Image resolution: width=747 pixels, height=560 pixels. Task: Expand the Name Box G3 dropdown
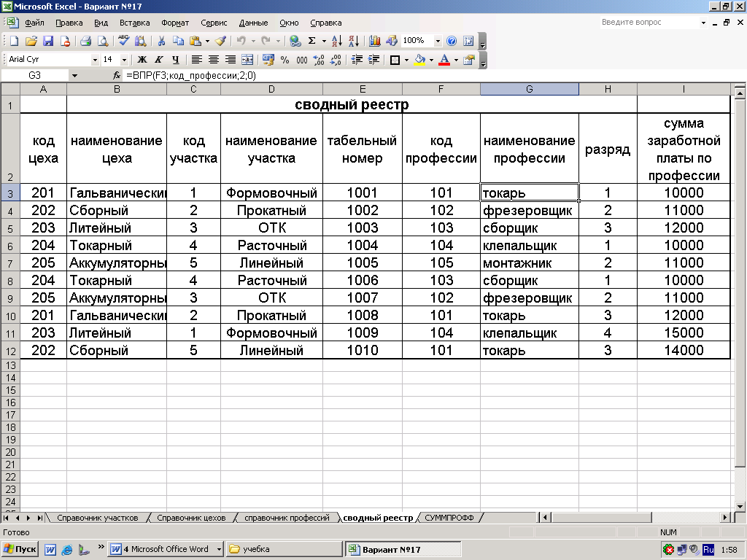click(x=74, y=75)
